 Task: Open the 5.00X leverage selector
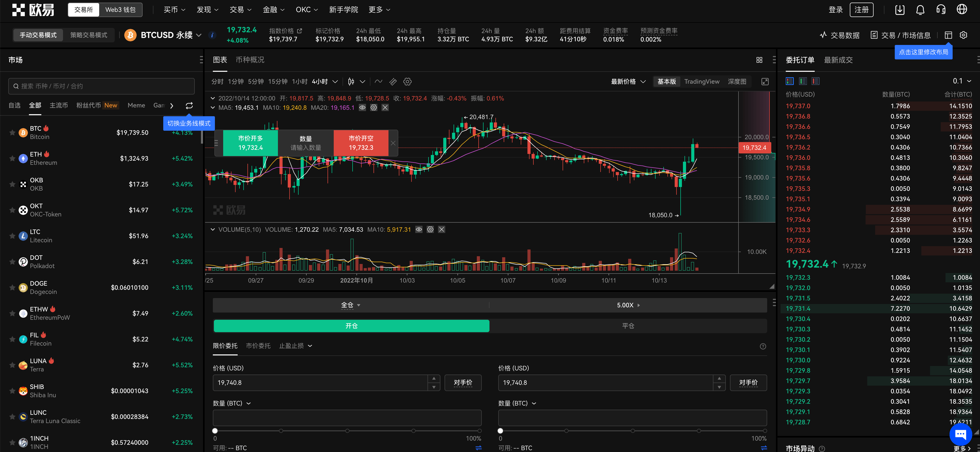click(628, 305)
